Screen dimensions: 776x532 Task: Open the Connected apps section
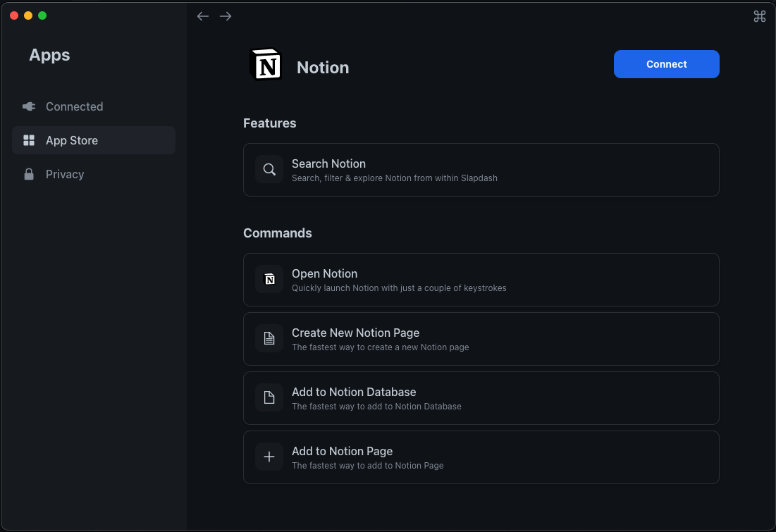click(x=94, y=106)
